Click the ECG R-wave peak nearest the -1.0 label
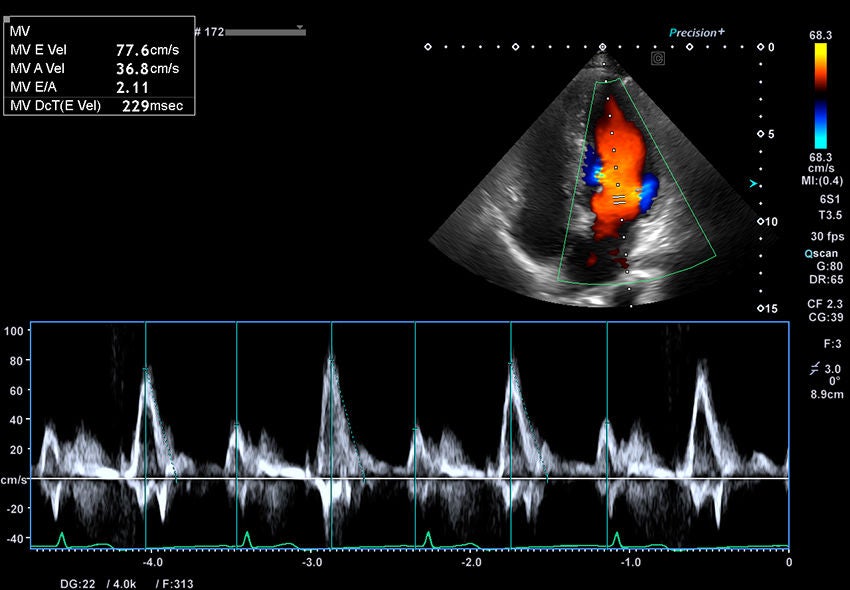The width and height of the screenshot is (850, 590). point(616,535)
